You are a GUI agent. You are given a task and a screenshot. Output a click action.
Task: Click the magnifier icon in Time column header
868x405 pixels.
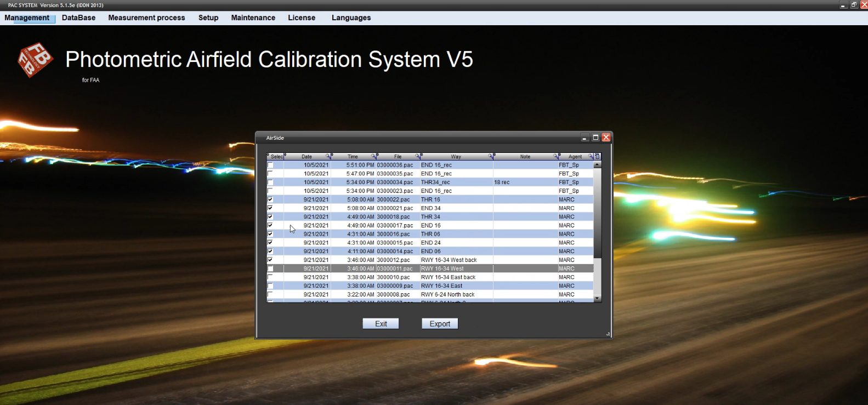click(374, 157)
